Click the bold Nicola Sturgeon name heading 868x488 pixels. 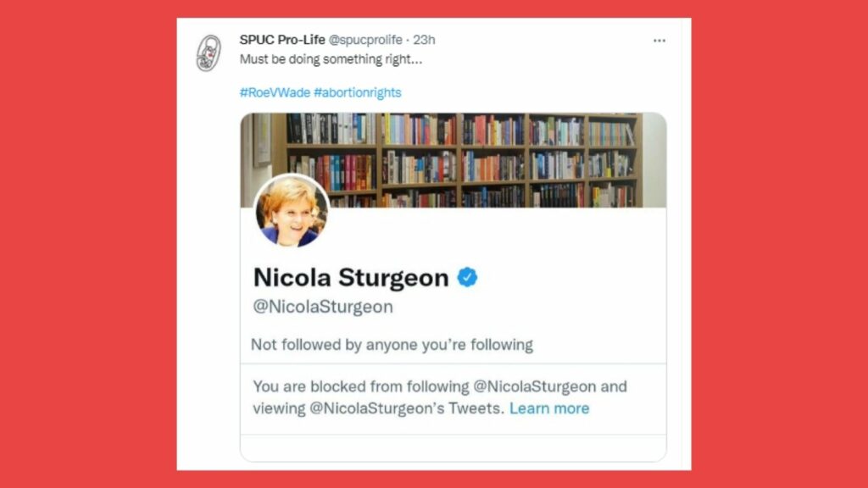(x=351, y=277)
